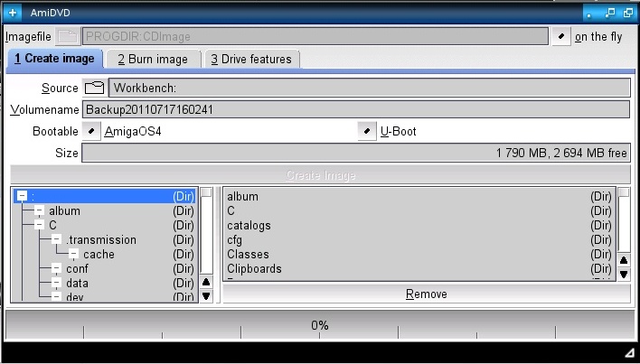
Task: Collapse the data tree node
Action: click(56, 284)
